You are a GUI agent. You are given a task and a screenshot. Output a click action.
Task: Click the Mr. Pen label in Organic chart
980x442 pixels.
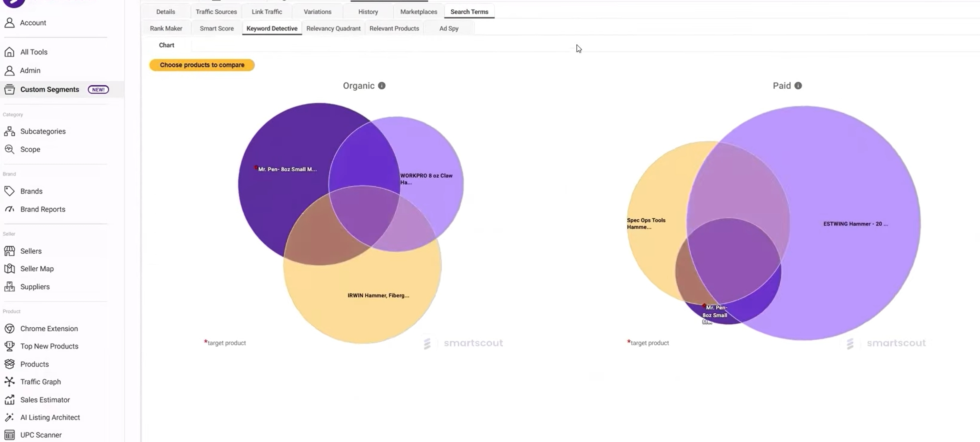287,169
